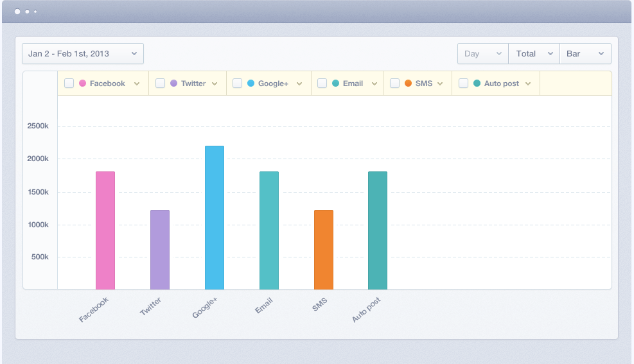The image size is (634, 364).
Task: Open the Bar chart type dropdown
Action: point(585,54)
